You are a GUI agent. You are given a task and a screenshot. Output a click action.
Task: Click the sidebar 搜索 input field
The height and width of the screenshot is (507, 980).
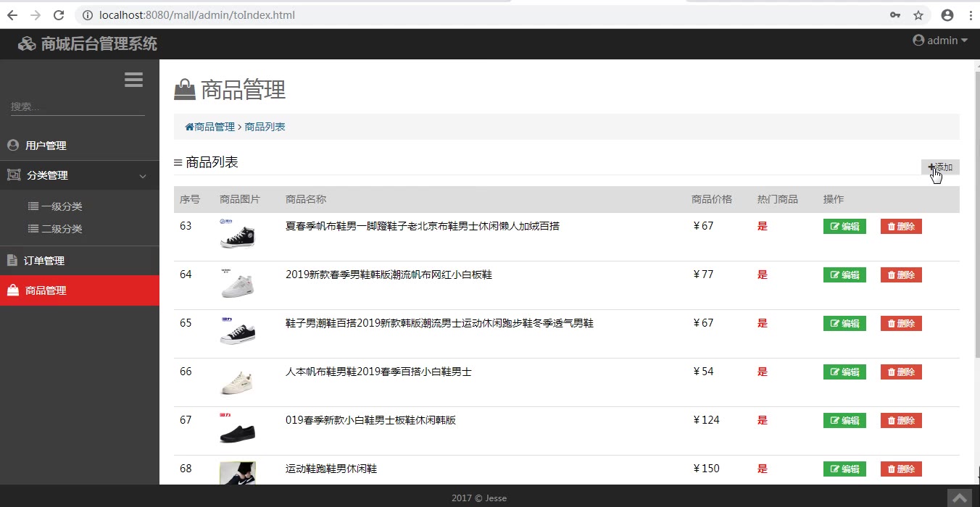click(78, 106)
